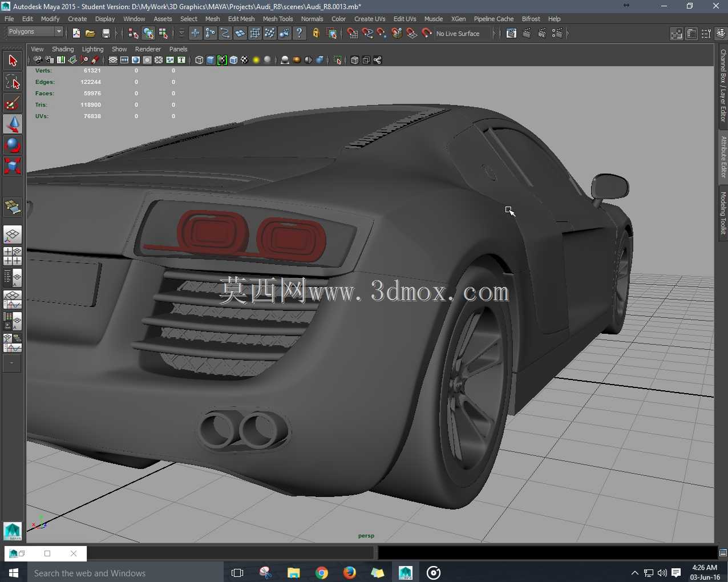Toggle viewport Grid display
This screenshot has height=582, width=728.
pyautogui.click(x=113, y=60)
